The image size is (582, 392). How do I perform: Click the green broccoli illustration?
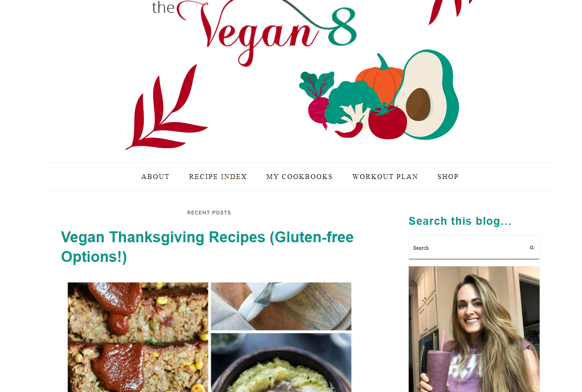point(352,104)
